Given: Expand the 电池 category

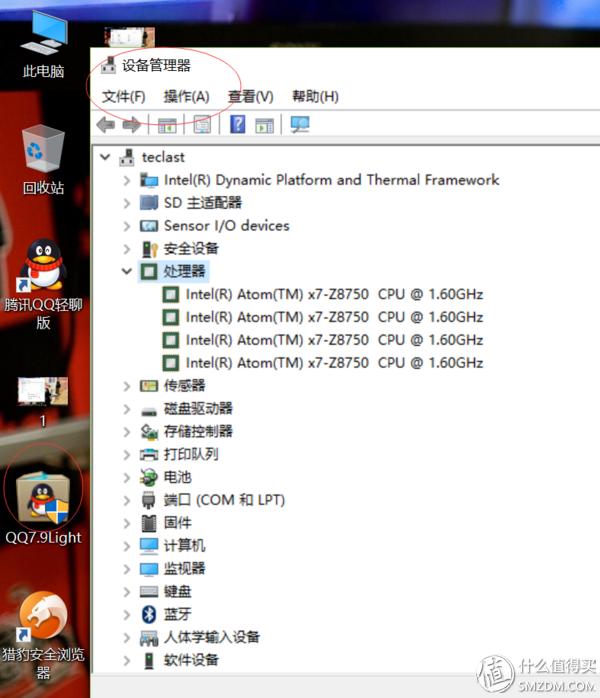Looking at the screenshot, I should coord(127,478).
